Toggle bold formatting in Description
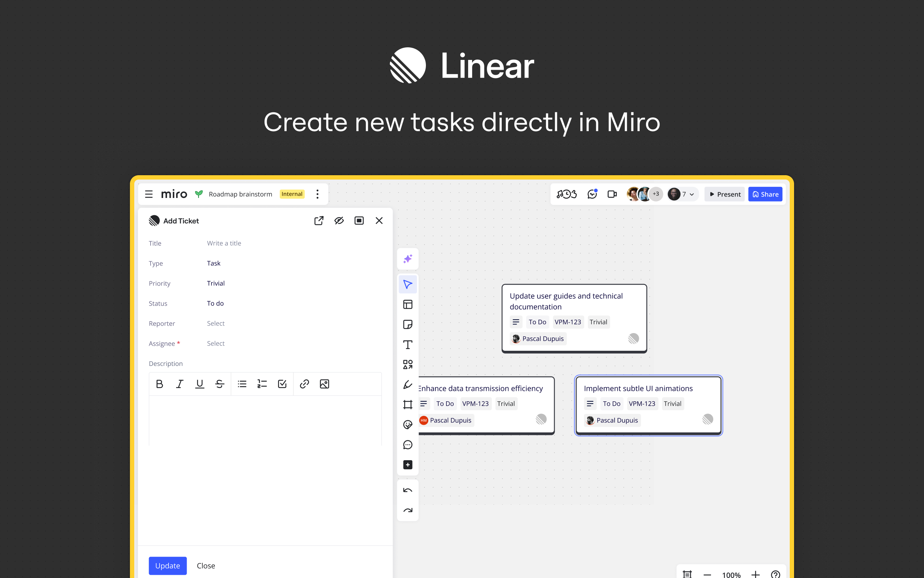Screen dimensions: 924x578 [x=160, y=384]
